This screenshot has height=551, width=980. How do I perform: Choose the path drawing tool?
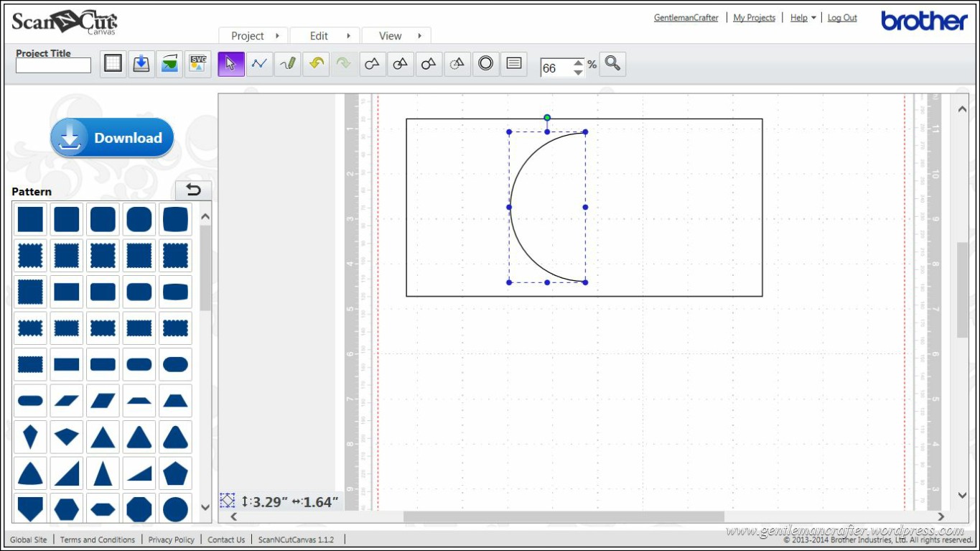pos(259,63)
